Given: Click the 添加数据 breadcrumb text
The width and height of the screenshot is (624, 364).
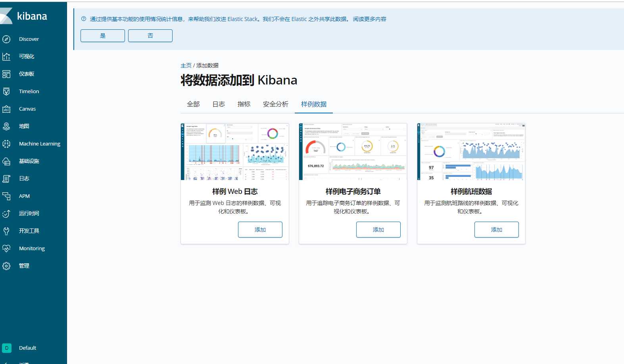Looking at the screenshot, I should (207, 65).
